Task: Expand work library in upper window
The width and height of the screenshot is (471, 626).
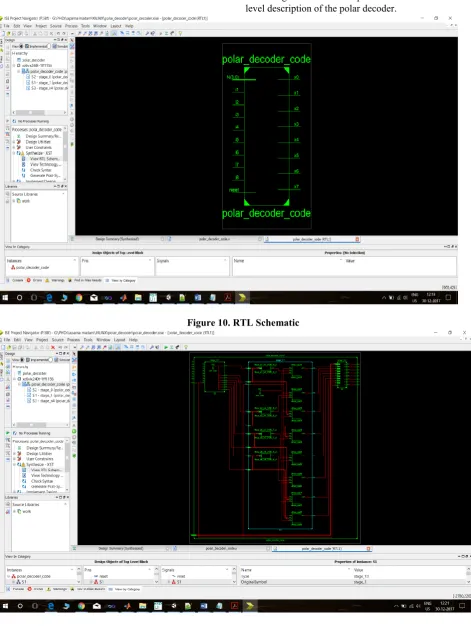Action: 14,201
